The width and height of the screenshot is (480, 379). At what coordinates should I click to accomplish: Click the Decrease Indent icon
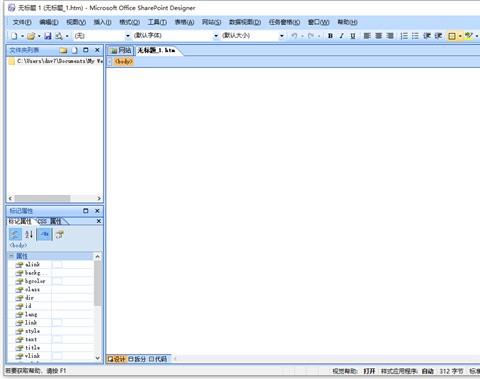[x=427, y=36]
